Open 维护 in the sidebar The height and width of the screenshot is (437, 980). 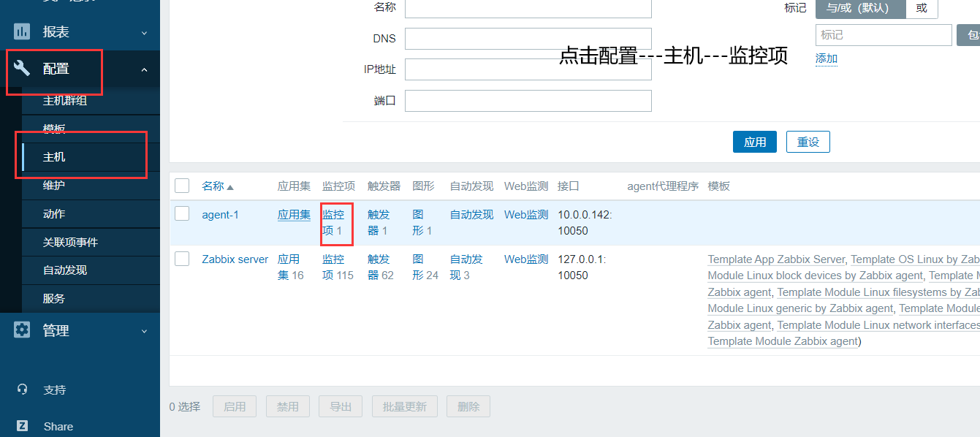(91, 186)
